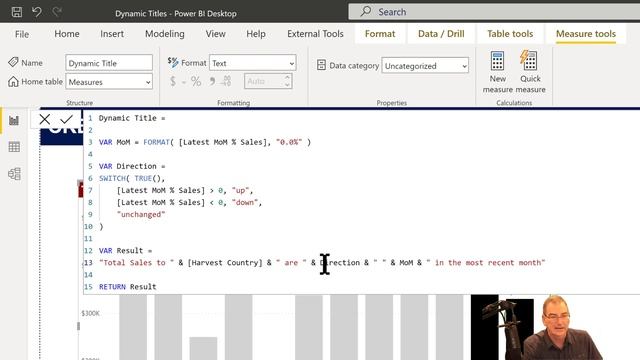
Task: Open the Modeling tab
Action: pos(165,34)
